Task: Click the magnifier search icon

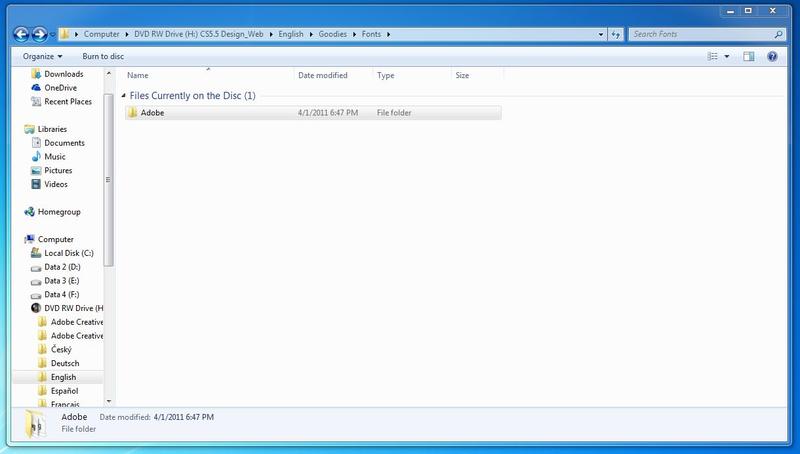Action: (778, 34)
